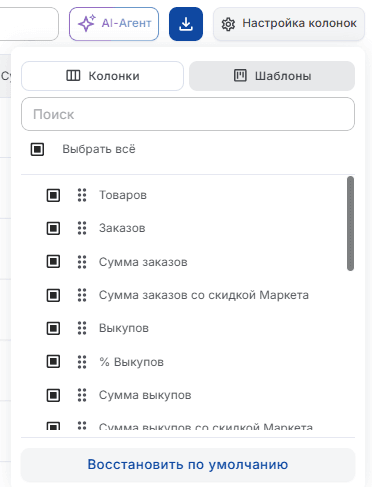Click the template icon in Шаблоны tab
This screenshot has width=372, height=487.
[240, 76]
